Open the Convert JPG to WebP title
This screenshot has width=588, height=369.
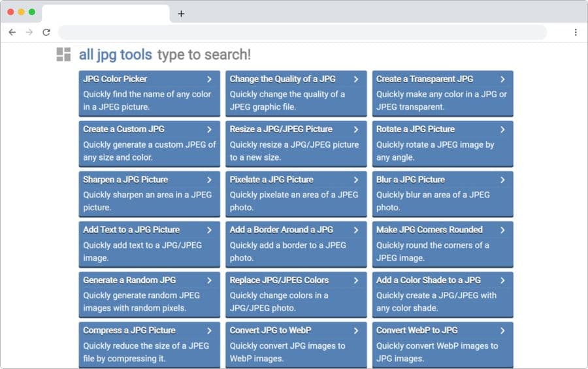coord(270,330)
